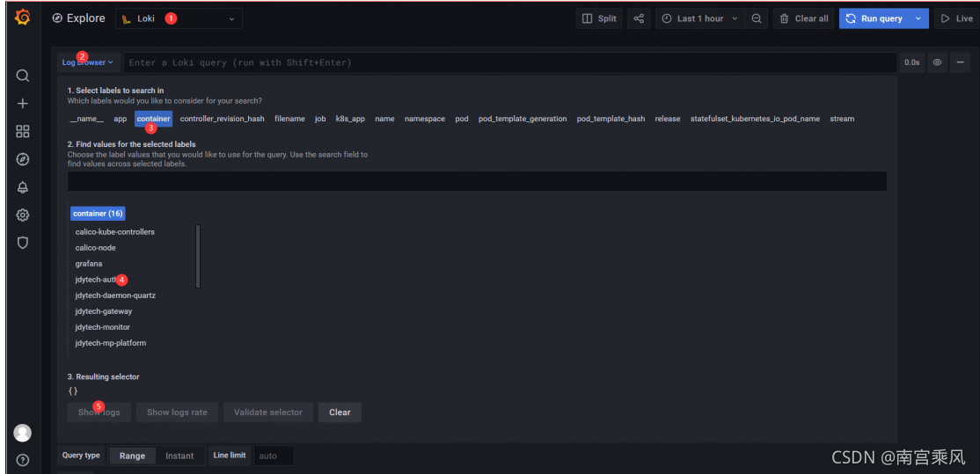Screen dimensions: 980x474
Task: Click the share link icon in toolbar
Action: [x=639, y=18]
